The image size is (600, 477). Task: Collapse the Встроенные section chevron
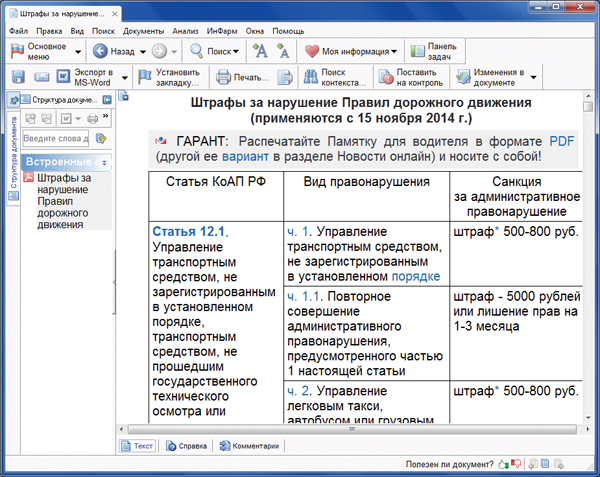(105, 161)
